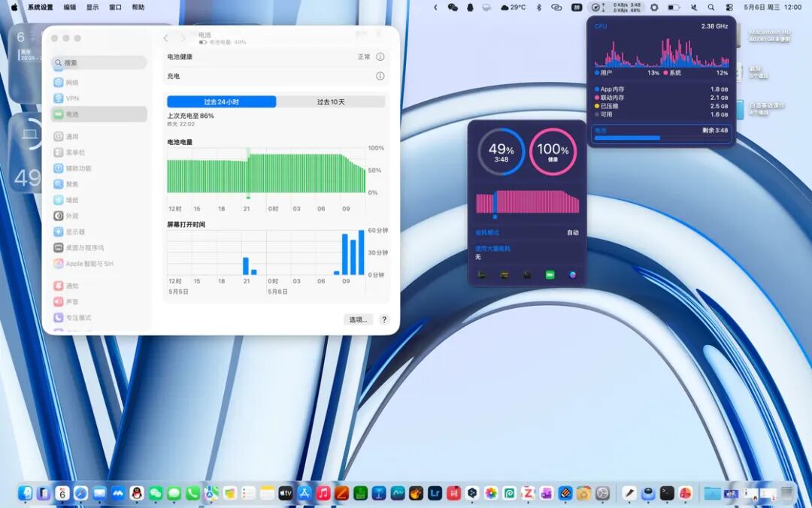Click 49% battery ring in popup widget
The image size is (812, 508).
point(501,152)
